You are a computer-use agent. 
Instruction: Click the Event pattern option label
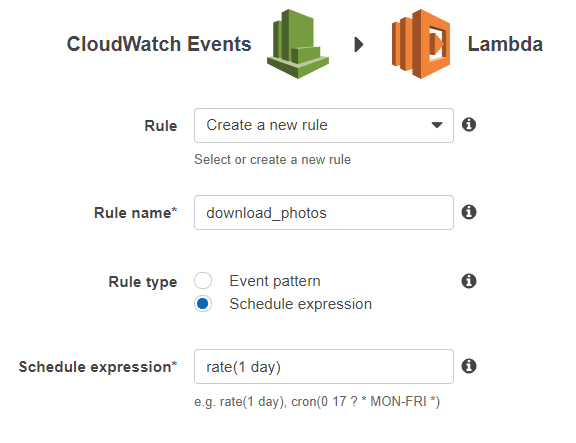pos(275,281)
